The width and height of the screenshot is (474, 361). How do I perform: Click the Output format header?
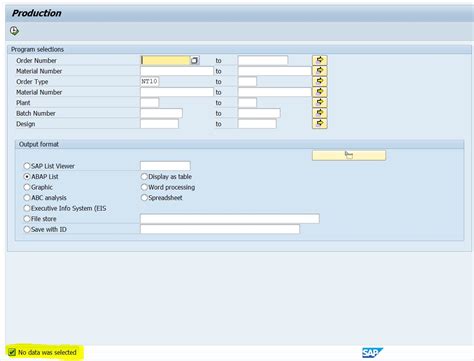click(39, 144)
